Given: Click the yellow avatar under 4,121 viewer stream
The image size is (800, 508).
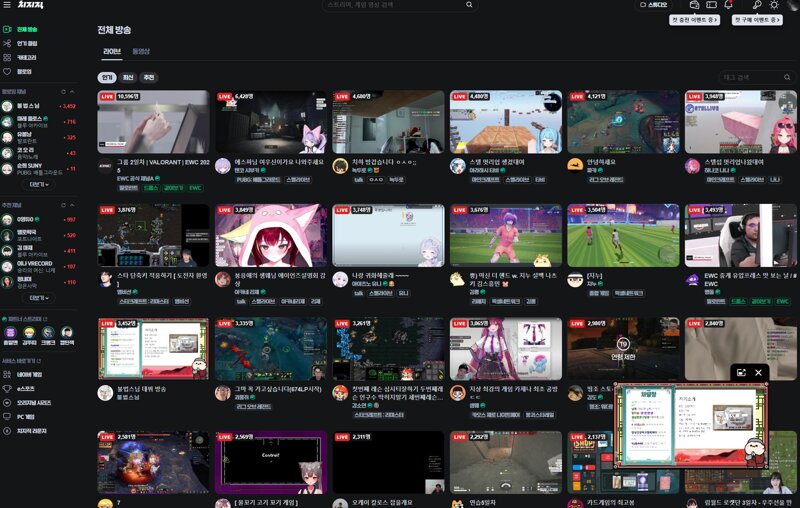Looking at the screenshot, I should (575, 166).
